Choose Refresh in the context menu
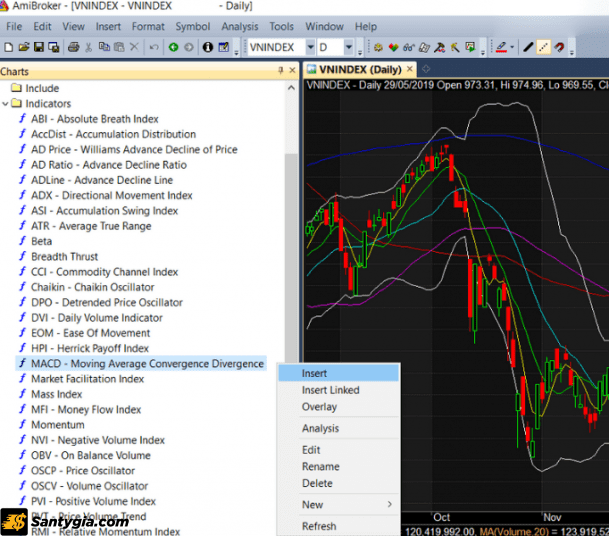This screenshot has width=609, height=536. point(339,526)
